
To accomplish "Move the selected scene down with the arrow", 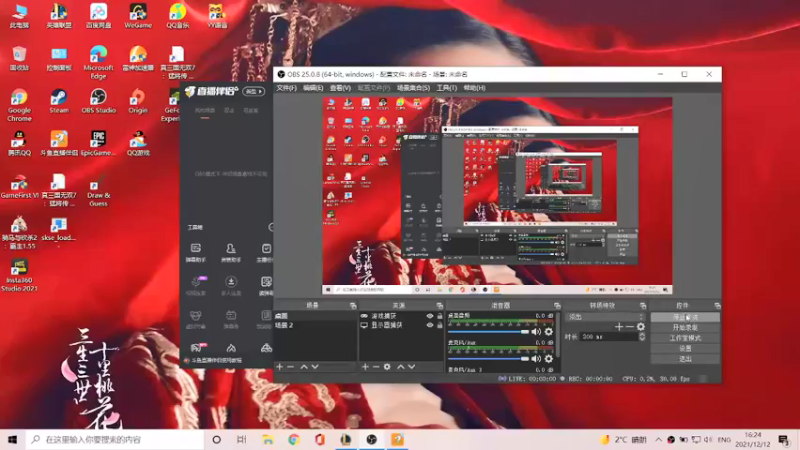I will (x=315, y=367).
